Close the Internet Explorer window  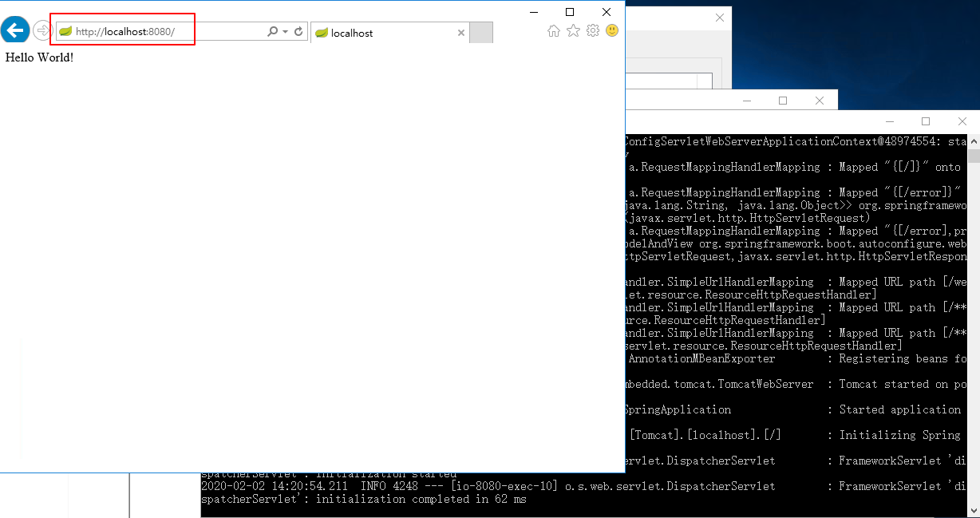pos(607,12)
